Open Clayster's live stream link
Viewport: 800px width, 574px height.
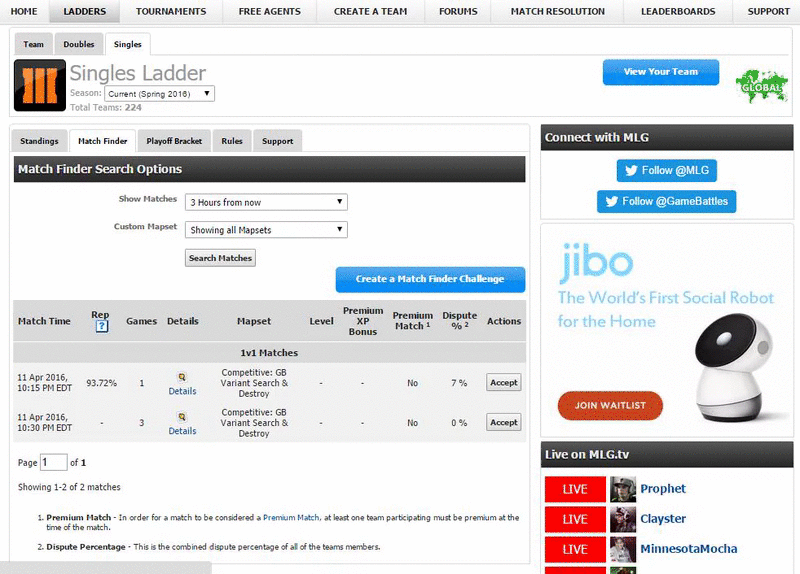point(663,519)
